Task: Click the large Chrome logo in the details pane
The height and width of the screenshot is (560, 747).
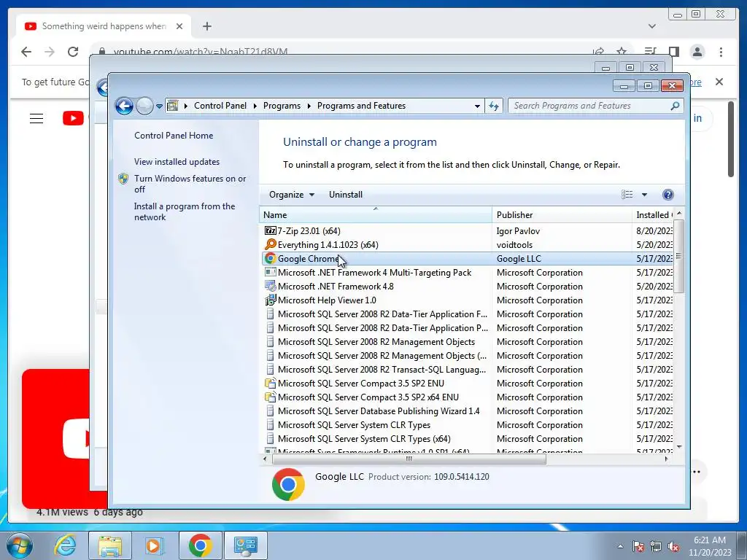Action: coord(288,484)
